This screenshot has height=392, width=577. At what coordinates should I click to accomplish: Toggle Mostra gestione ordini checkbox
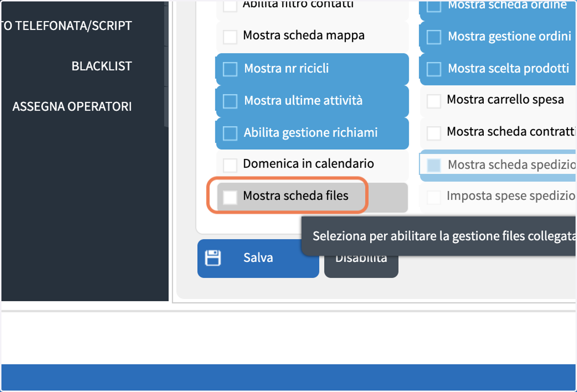(x=434, y=37)
